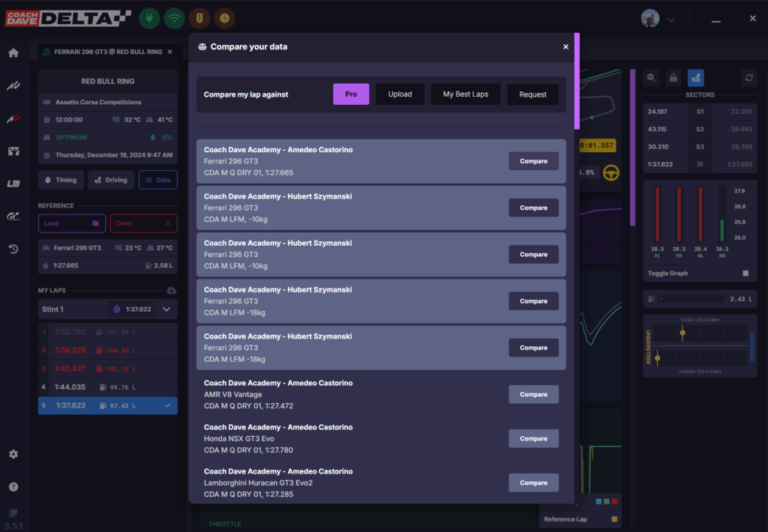This screenshot has height=532, width=768.
Task: Click the zoom magnifier icon above Sectors
Action: pos(651,78)
